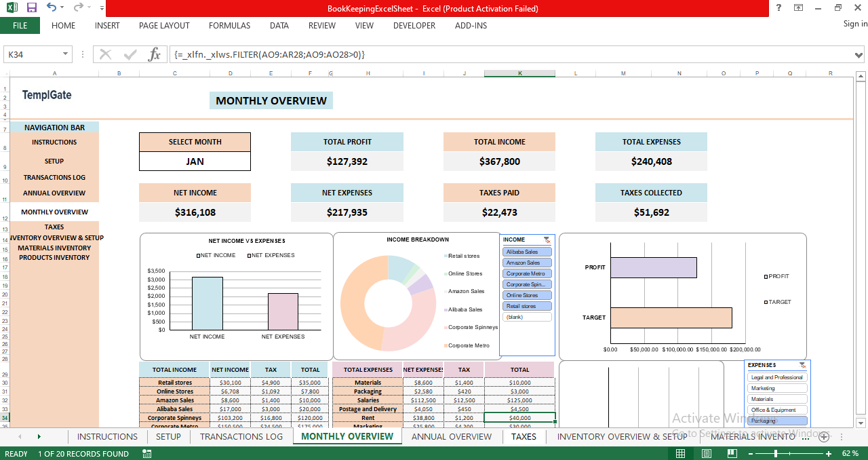This screenshot has height=460, width=868.
Task: Open the DEVELOPER ribbon tab
Action: [414, 26]
